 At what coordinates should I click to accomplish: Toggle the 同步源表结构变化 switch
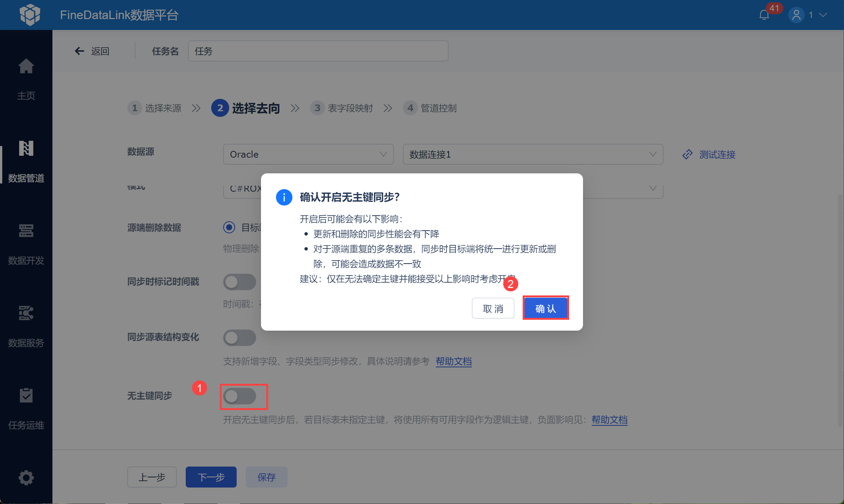[240, 338]
